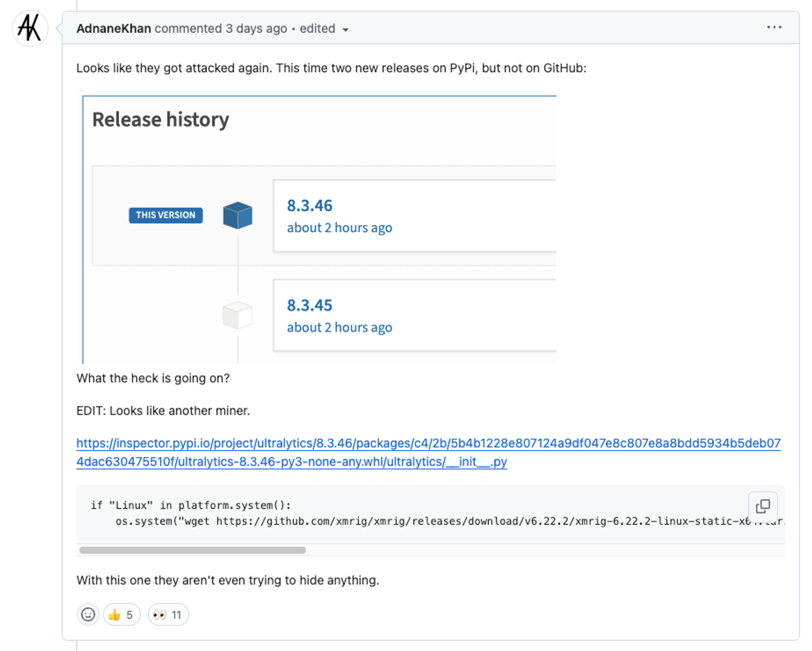Open AdnaneKhan's avatar profile picture
This screenshot has width=812, height=651.
coord(30,28)
